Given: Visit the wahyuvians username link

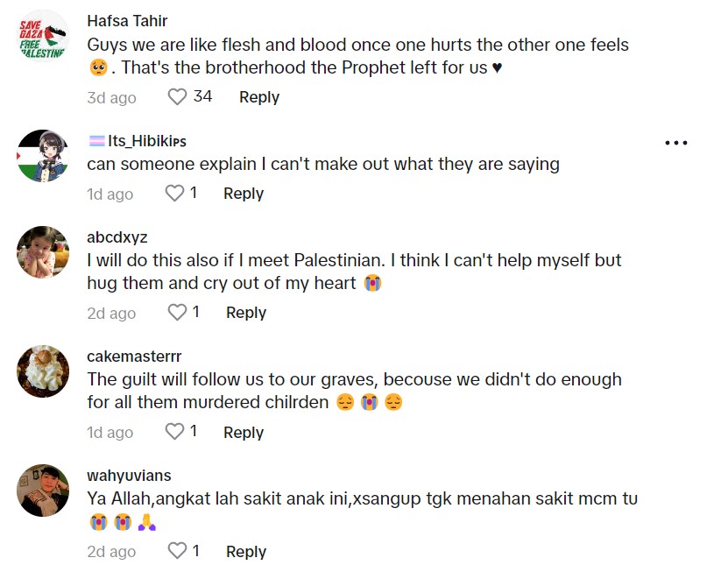Looking at the screenshot, I should click(129, 476).
